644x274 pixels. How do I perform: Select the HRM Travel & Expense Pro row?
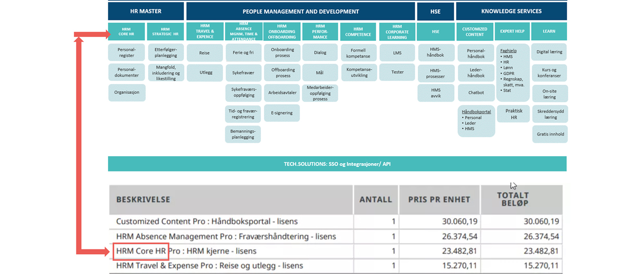point(336,266)
